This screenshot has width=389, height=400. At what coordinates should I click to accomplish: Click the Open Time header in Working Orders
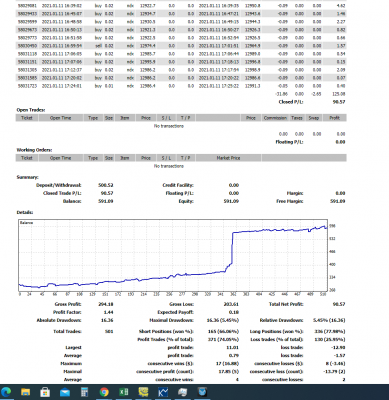61,158
